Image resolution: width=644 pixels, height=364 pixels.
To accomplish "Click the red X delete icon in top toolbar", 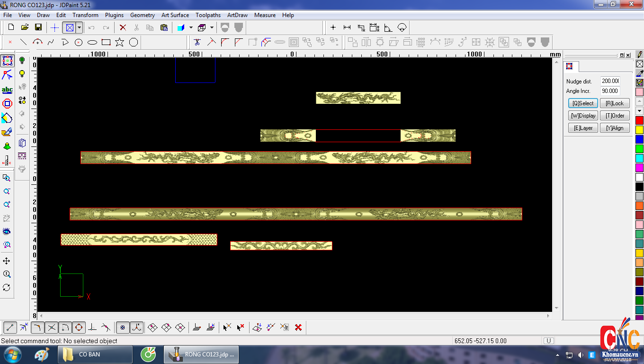I will (x=123, y=27).
